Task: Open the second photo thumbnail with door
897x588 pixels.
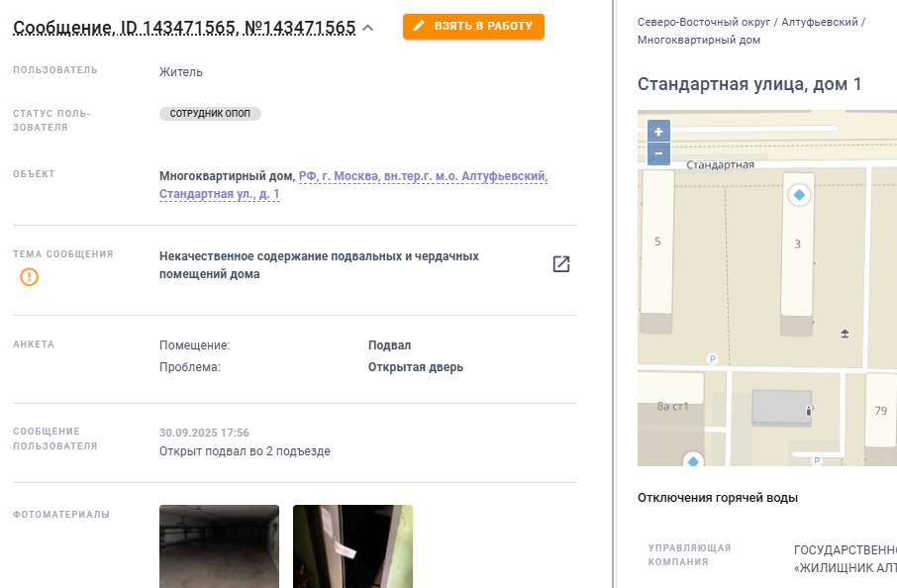Action: click(353, 546)
